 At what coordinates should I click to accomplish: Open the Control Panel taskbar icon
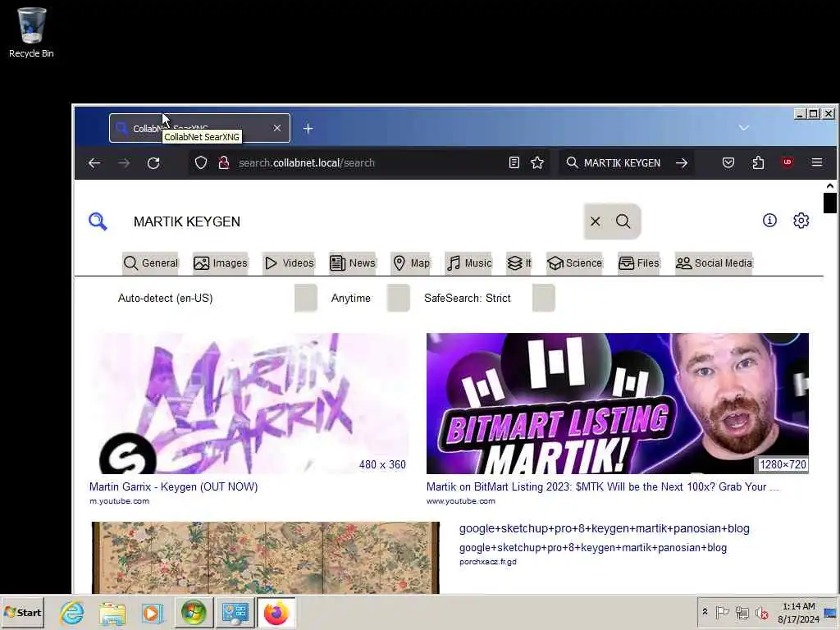[235, 612]
